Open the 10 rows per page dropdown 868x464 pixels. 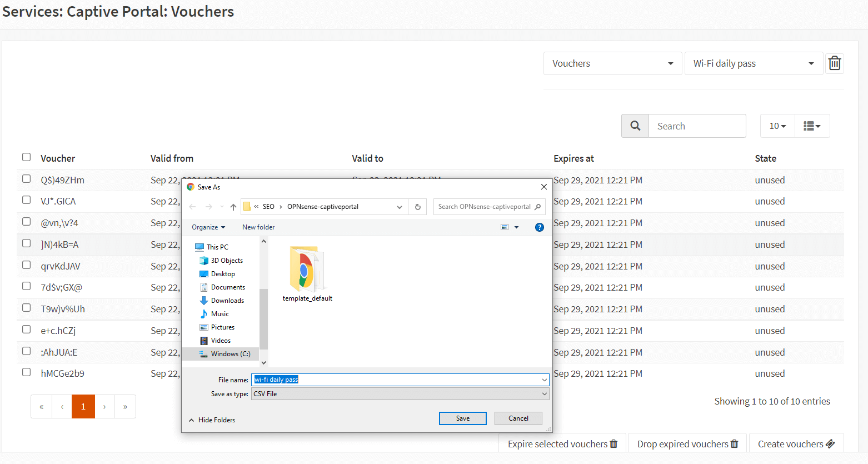tap(777, 126)
